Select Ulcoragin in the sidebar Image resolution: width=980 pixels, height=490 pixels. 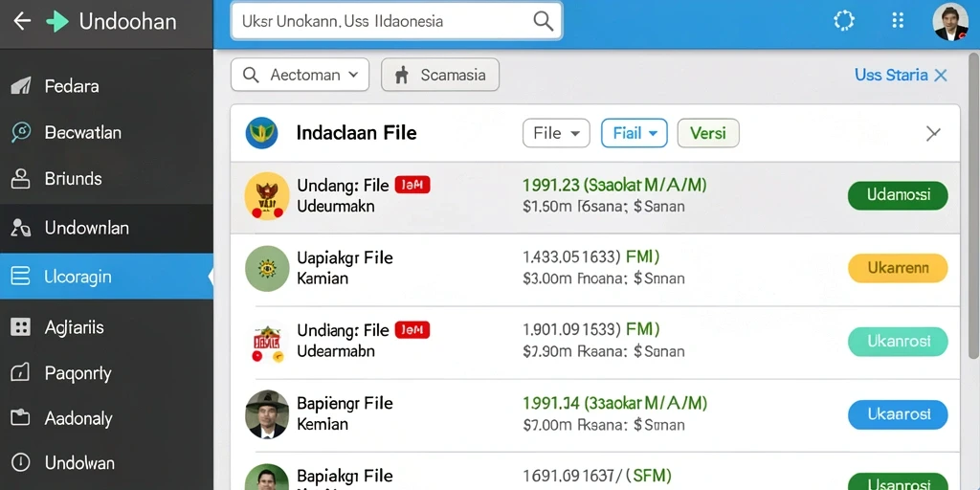pyautogui.click(x=106, y=277)
